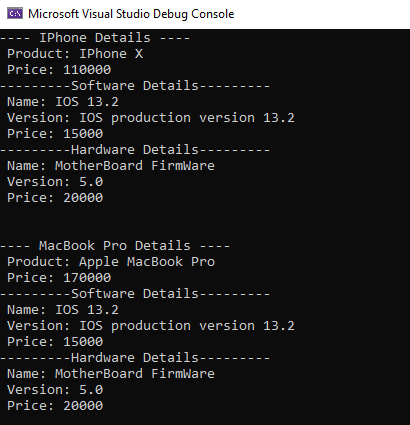The height and width of the screenshot is (425, 410).
Task: Click the MacBook Pro Details header line
Action: pyautogui.click(x=115, y=246)
